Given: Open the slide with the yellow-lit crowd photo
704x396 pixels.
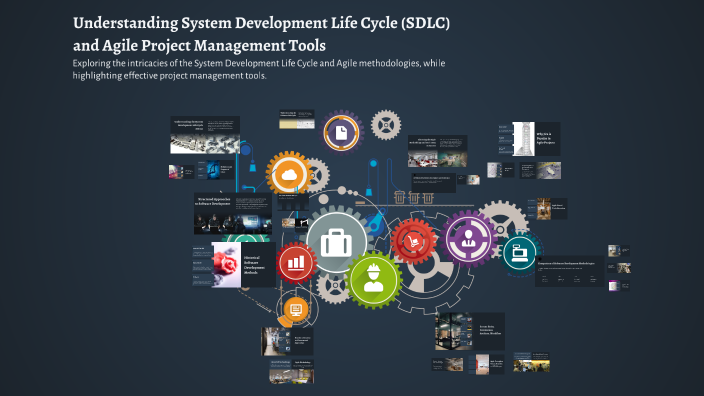Looking at the screenshot, I should (x=532, y=362).
